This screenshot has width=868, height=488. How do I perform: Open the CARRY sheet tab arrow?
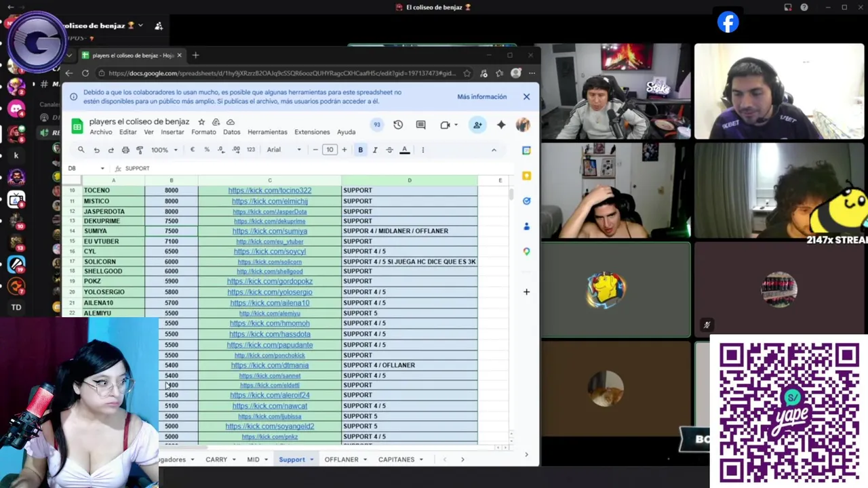point(234,460)
